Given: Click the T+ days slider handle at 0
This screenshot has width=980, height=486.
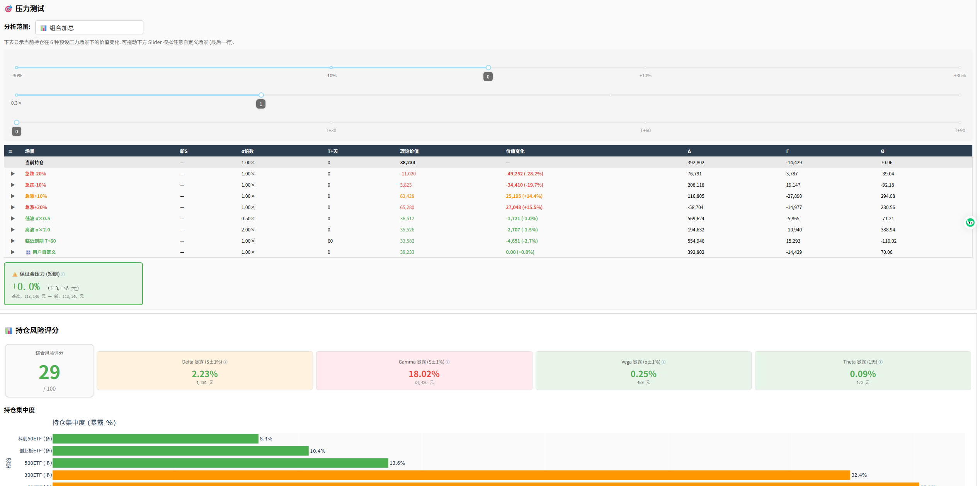Looking at the screenshot, I should pos(17,122).
